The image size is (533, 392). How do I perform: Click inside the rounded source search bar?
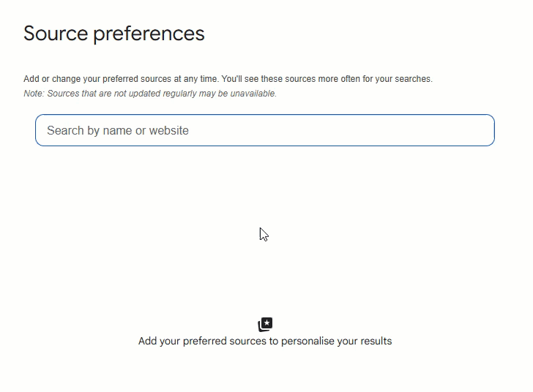(x=264, y=130)
